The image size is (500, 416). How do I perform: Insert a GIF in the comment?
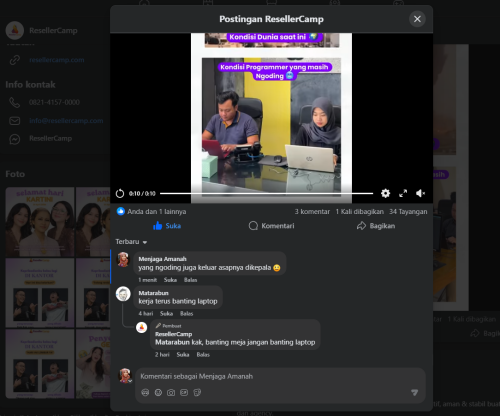tap(184, 393)
